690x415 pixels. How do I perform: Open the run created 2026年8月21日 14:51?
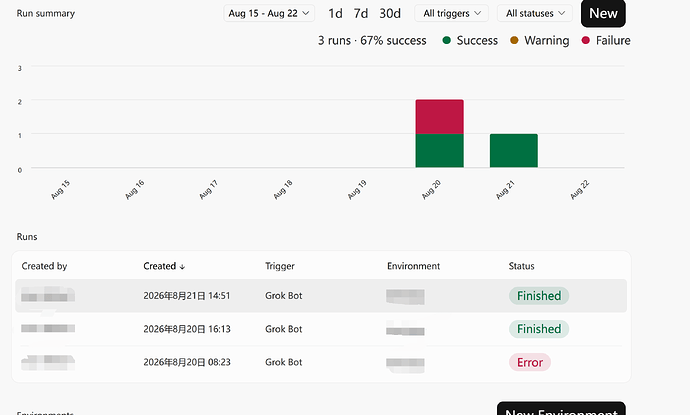click(x=321, y=296)
